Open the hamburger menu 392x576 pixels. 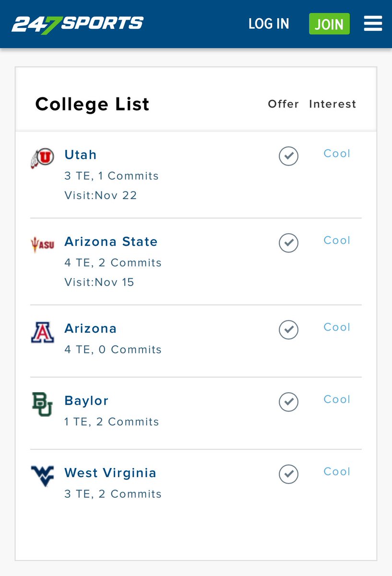pyautogui.click(x=373, y=24)
